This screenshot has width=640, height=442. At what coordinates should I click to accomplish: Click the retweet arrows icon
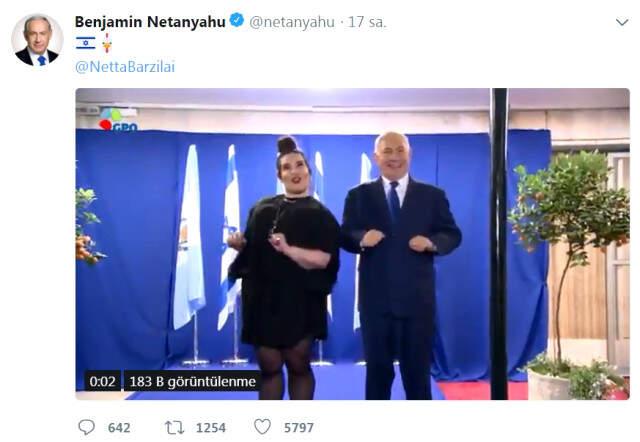click(174, 428)
